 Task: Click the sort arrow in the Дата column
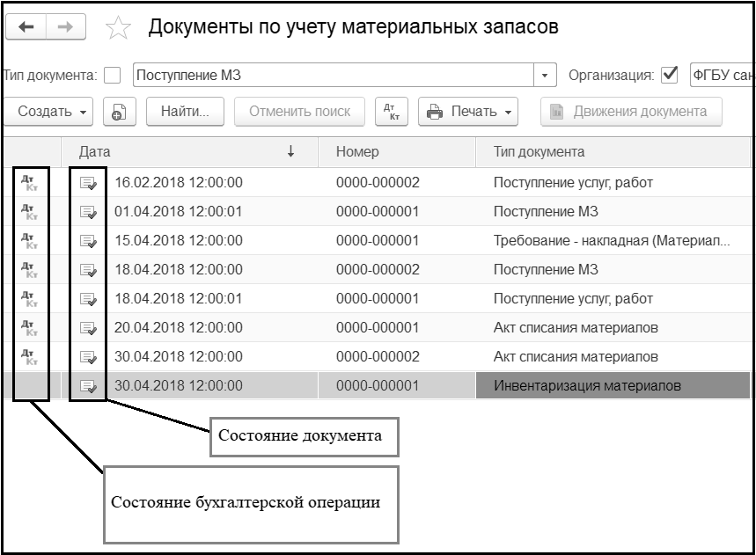(290, 151)
